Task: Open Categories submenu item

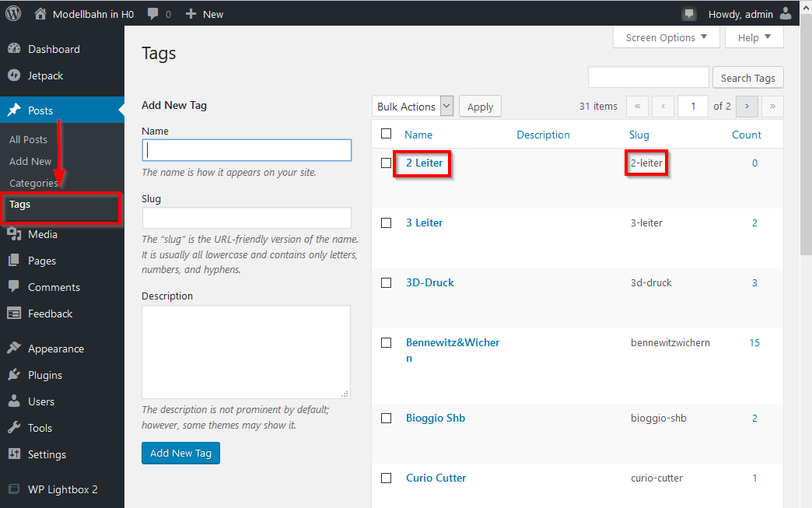Action: pos(33,183)
